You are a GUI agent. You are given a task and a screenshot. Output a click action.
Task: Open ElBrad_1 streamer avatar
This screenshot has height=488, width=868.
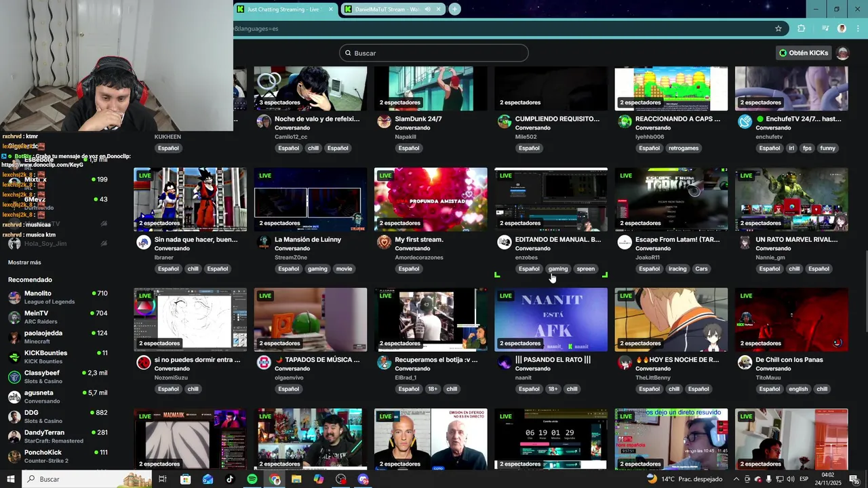tap(384, 363)
